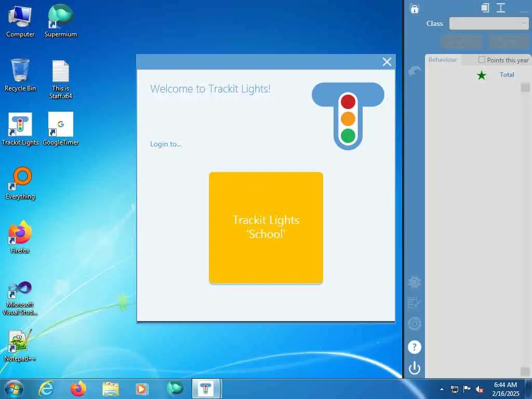Select the Everything desktop shortcut
Viewport: 532px width, 399px height.
[20, 183]
